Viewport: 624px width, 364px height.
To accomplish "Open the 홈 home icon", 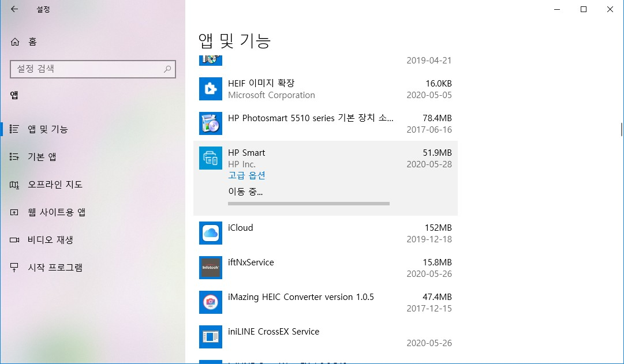I will click(x=15, y=42).
